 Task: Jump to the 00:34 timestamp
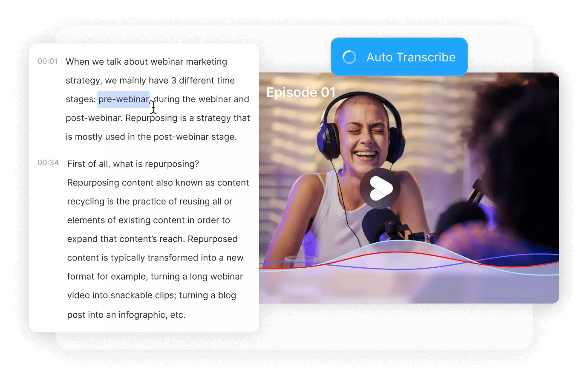[48, 163]
